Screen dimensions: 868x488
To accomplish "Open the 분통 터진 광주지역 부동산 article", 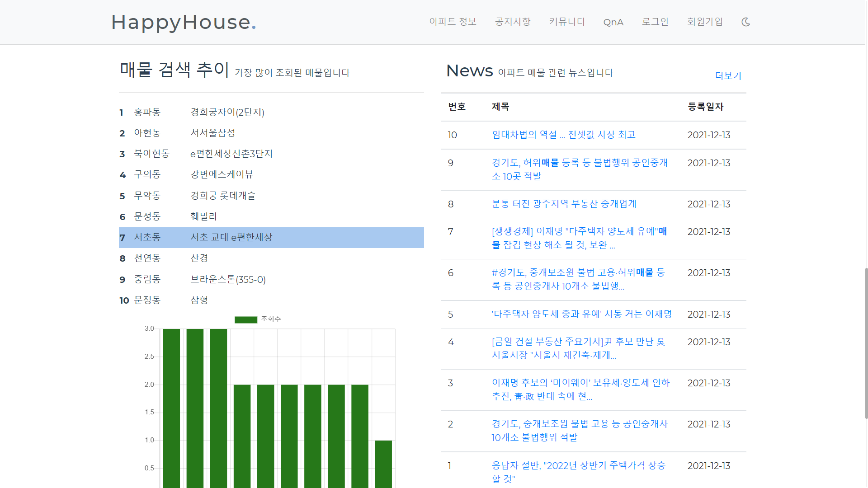I will (563, 204).
